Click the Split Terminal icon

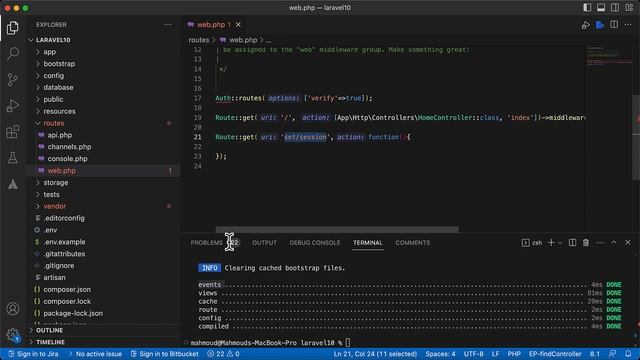coord(572,243)
